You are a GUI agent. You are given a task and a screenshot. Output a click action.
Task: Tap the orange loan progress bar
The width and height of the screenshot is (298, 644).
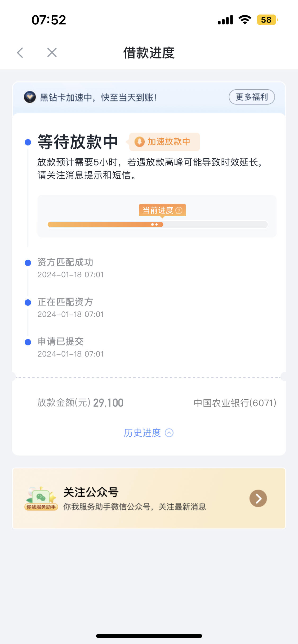click(105, 225)
